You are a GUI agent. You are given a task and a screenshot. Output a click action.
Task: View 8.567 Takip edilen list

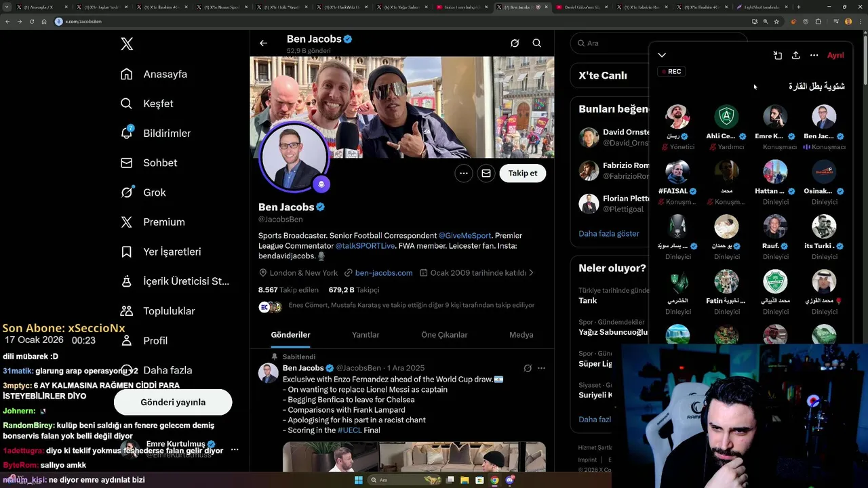click(288, 289)
